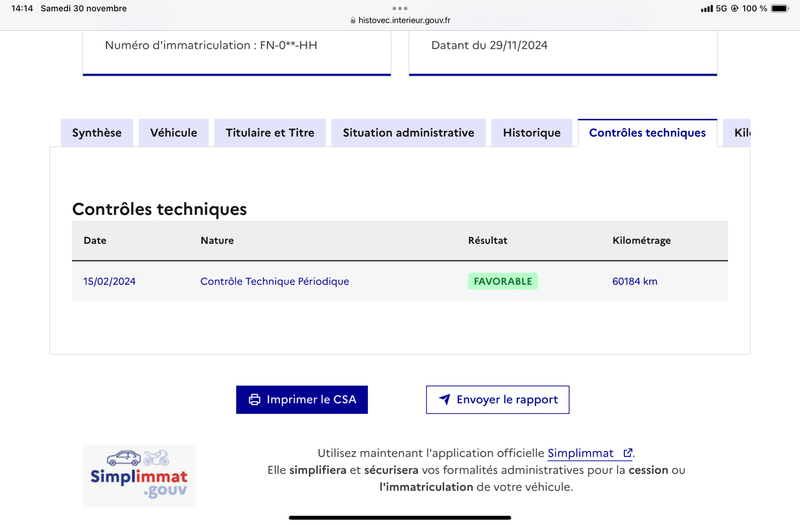
Task: Click the external link icon after Simplimmat
Action: pos(628,453)
